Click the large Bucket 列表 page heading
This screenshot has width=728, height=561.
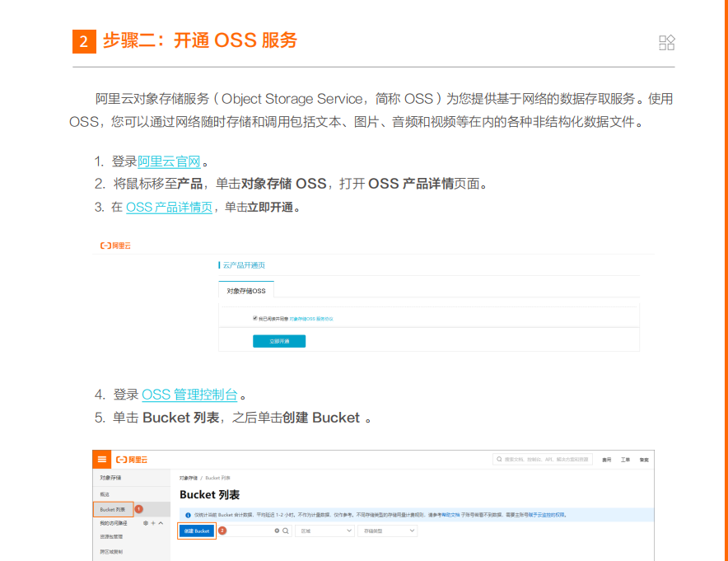coord(209,494)
